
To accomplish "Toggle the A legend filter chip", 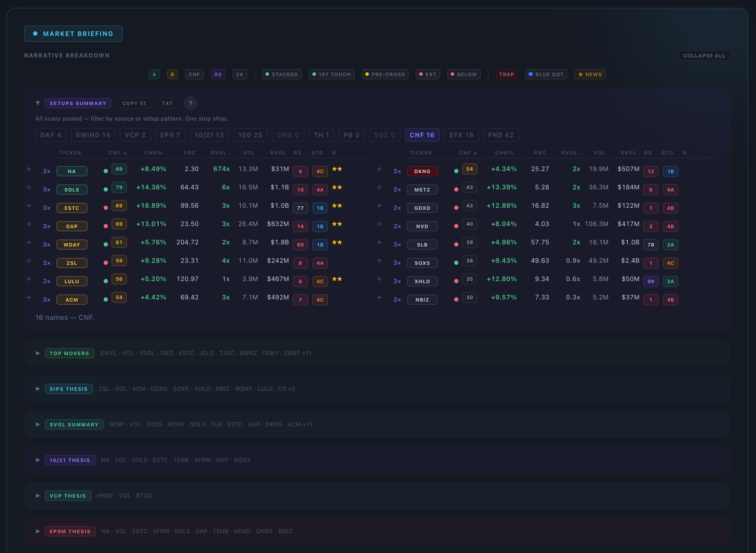I will pyautogui.click(x=154, y=74).
